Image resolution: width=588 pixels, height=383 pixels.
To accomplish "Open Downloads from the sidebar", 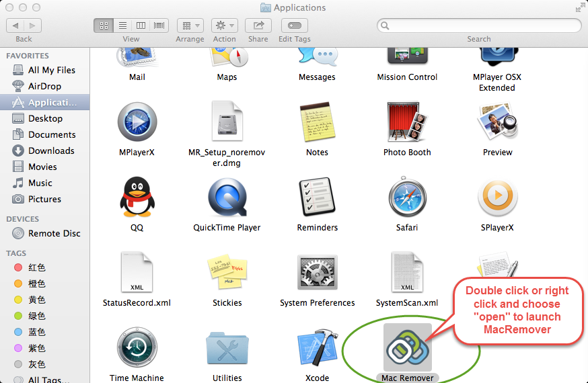I will point(44,151).
